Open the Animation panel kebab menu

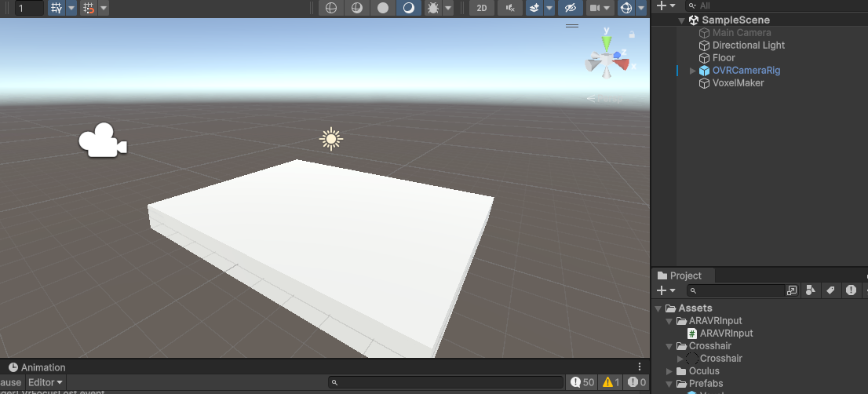click(x=640, y=367)
